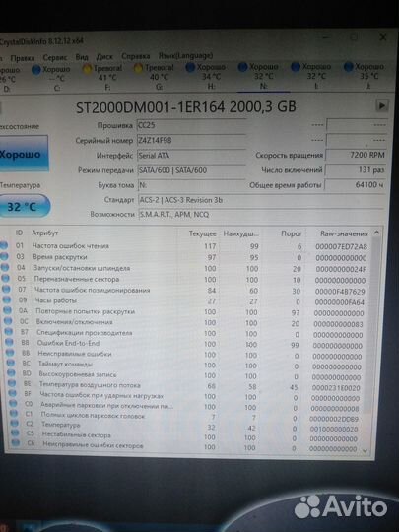The width and height of the screenshot is (399, 532).
Task: Click status icon of row 0A Повторные попытки раскрутки
Action: pyautogui.click(x=8, y=310)
